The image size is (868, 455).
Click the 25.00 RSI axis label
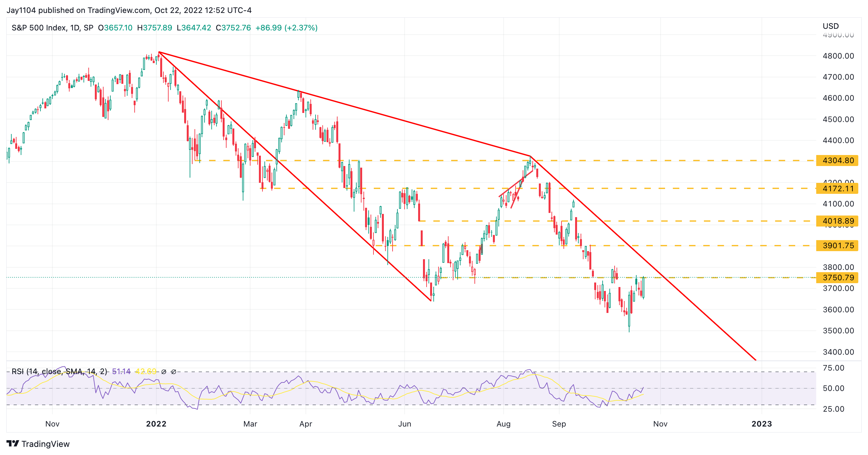(x=833, y=409)
